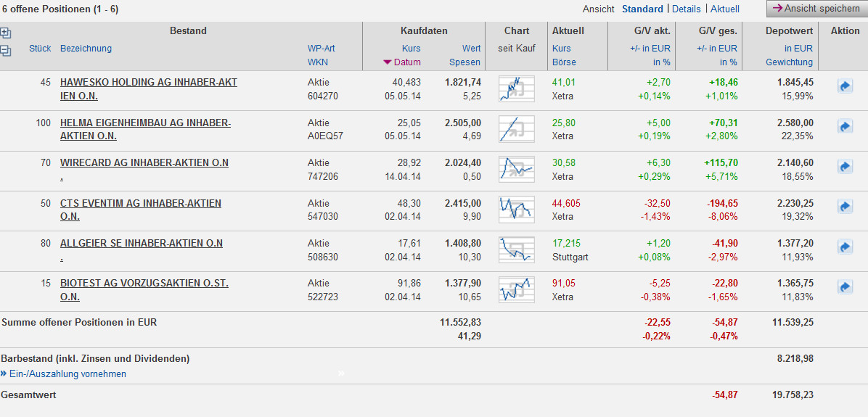868x417 pixels.
Task: Click the action arrow icon for HAWESKO HOLDING
Action: pos(845,86)
